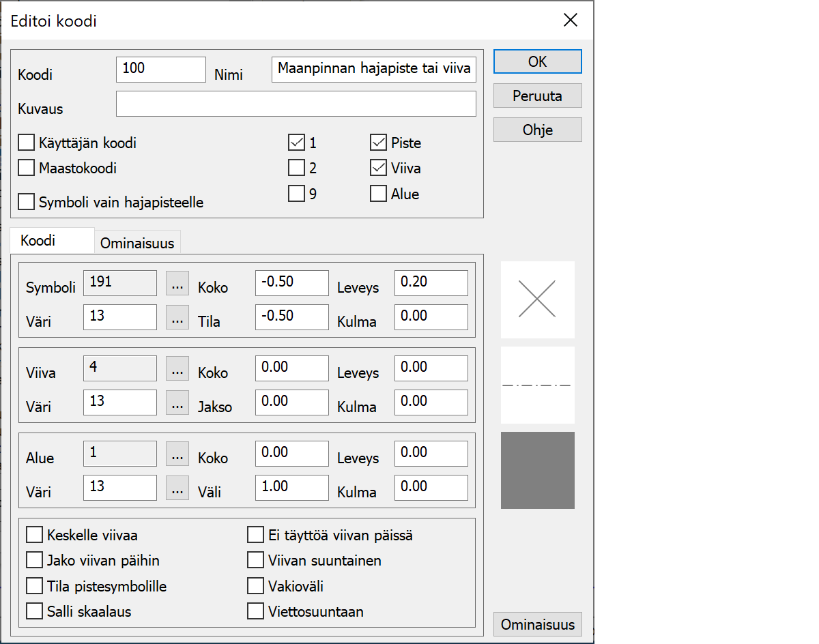Select the Koodi tab

38,241
